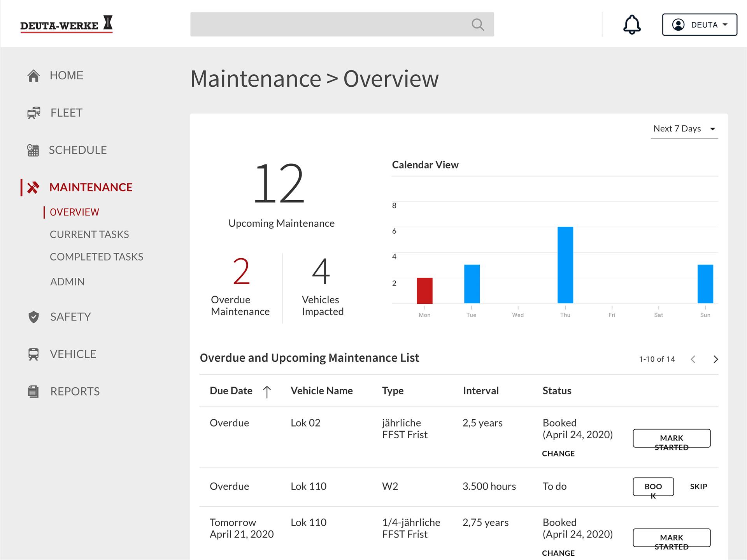The image size is (747, 560).
Task: Click the red Monday bar in chart
Action: click(424, 290)
